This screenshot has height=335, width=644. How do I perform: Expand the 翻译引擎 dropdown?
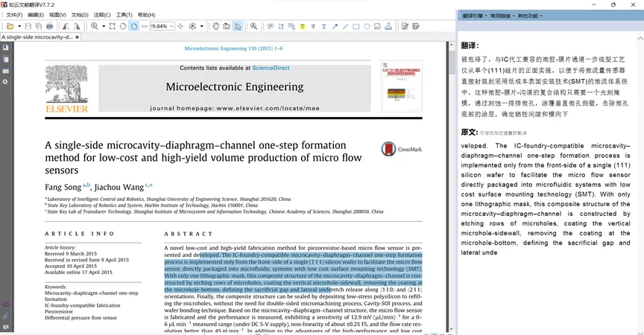pos(475,16)
